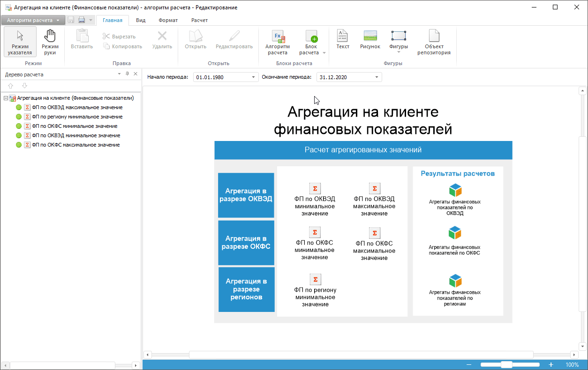Open the Расчет ribbon tab
This screenshot has width=588, height=370.
pos(199,20)
